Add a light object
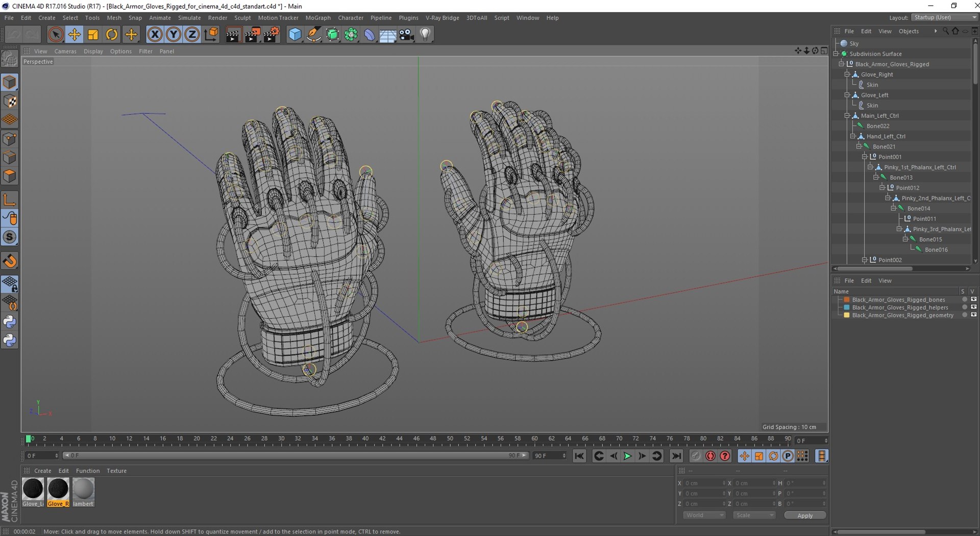This screenshot has height=536, width=980. pyautogui.click(x=425, y=35)
